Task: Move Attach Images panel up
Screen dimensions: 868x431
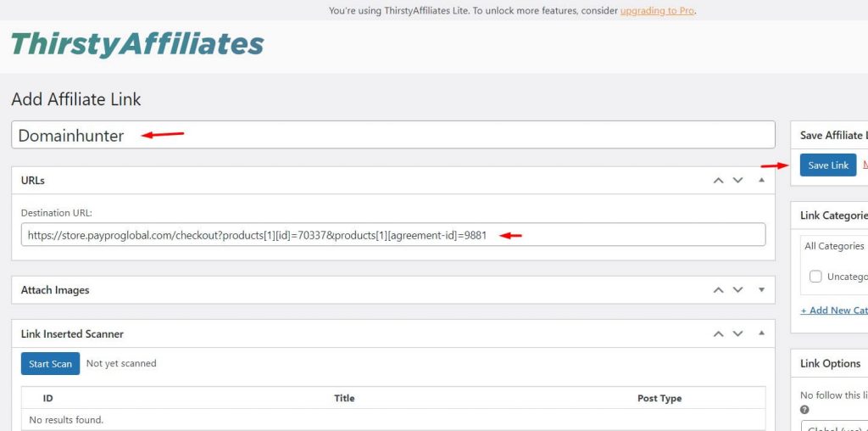Action: tap(719, 289)
